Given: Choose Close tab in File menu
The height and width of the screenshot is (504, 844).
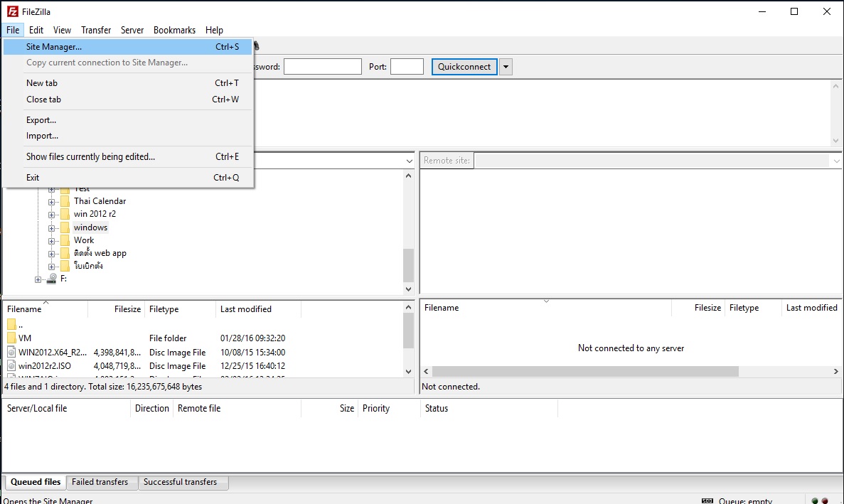Looking at the screenshot, I should 127,100.
